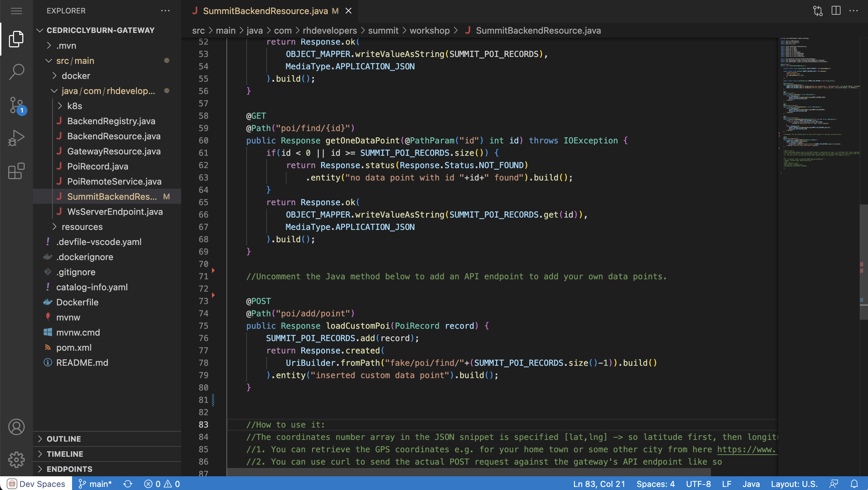The width and height of the screenshot is (868, 490).
Task: Expand the k8s folder
Action: [x=74, y=106]
